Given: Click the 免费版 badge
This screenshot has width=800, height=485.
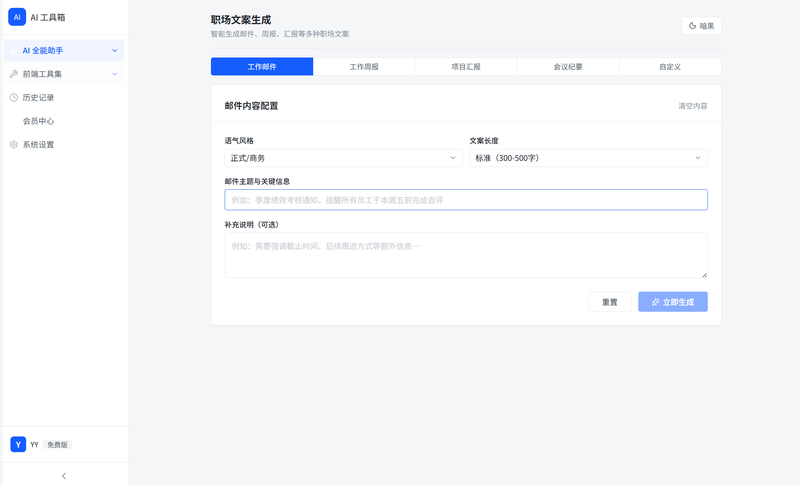Looking at the screenshot, I should click(x=57, y=445).
